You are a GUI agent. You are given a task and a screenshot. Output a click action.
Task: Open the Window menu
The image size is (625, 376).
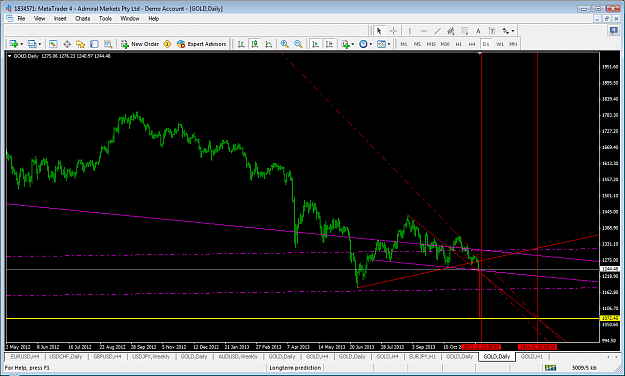pyautogui.click(x=130, y=18)
